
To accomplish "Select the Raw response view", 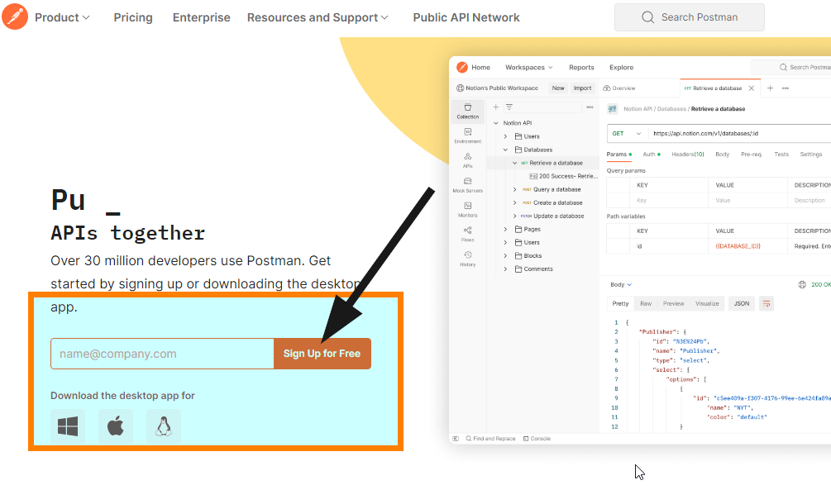I will coord(646,303).
